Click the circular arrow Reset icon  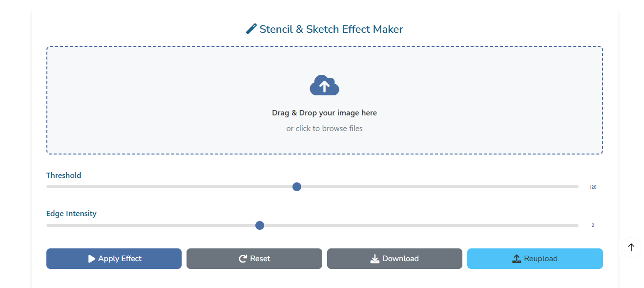coord(243,259)
